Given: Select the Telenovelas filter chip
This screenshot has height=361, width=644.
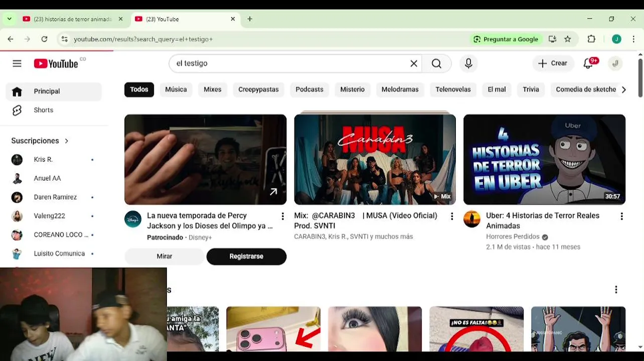Looking at the screenshot, I should 453,90.
